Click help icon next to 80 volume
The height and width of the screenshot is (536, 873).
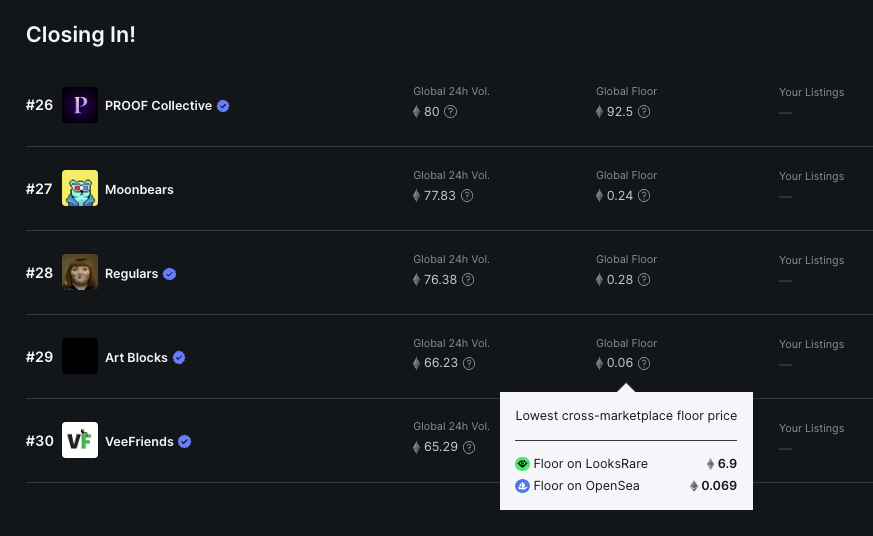point(451,112)
